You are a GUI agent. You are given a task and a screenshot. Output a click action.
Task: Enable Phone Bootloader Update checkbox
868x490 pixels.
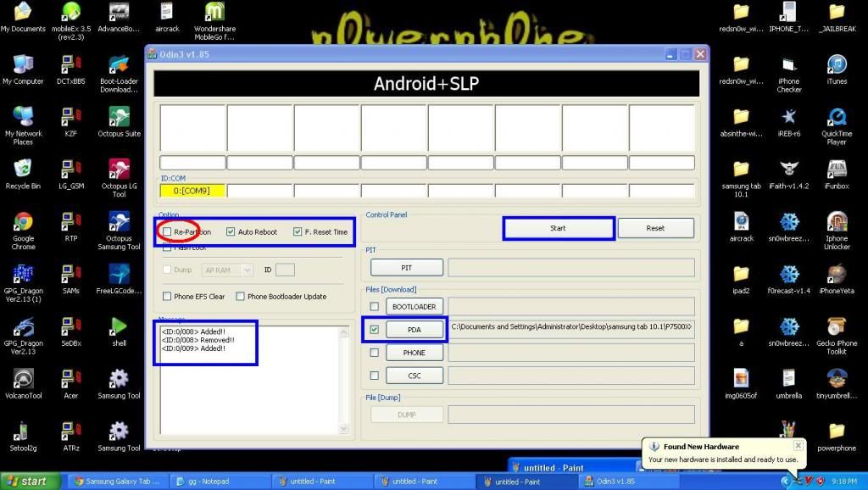click(x=240, y=296)
